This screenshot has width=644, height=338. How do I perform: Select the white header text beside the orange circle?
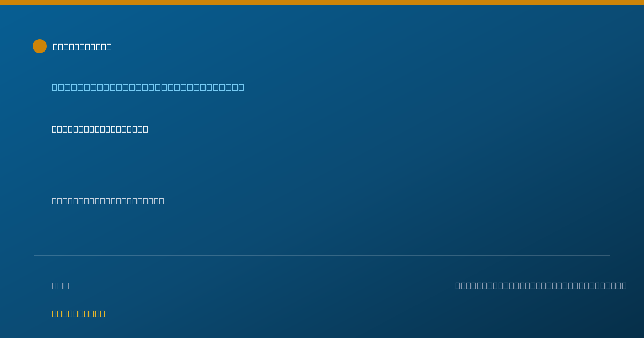[82, 47]
